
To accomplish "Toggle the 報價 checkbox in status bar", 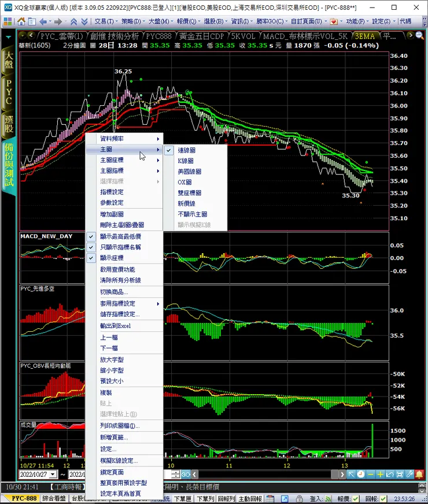I will click(356, 499).
